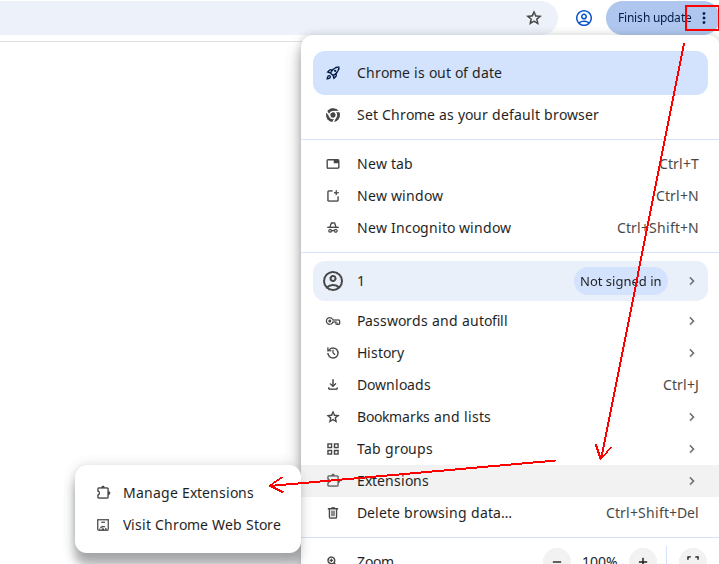This screenshot has height=564, width=719.
Task: Expand the Extensions chevron arrow
Action: [692, 481]
